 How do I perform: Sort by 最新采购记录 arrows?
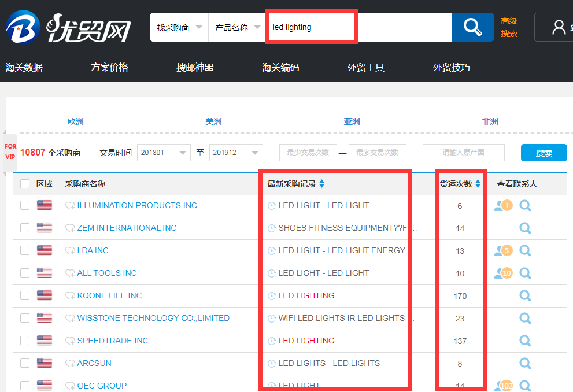[x=321, y=184]
